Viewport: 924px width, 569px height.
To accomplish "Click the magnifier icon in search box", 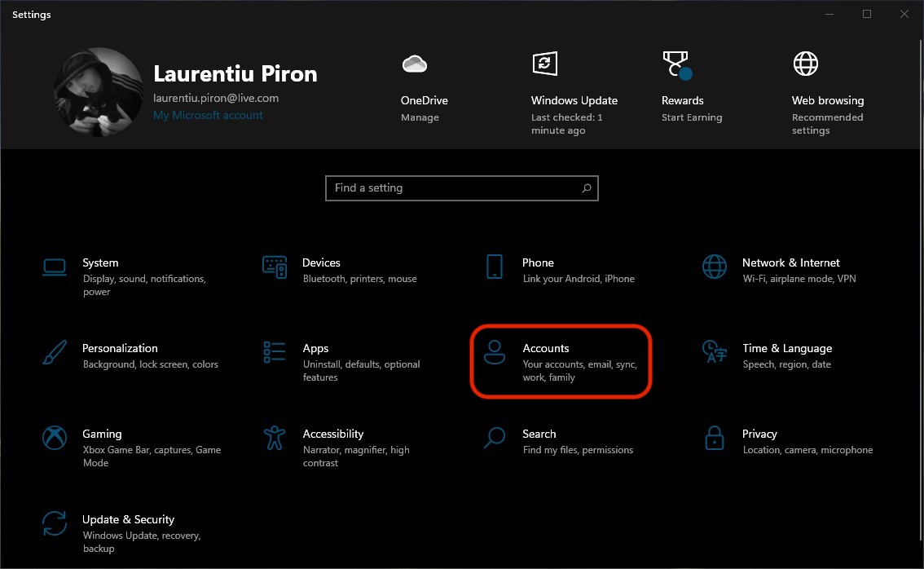I will tap(587, 188).
